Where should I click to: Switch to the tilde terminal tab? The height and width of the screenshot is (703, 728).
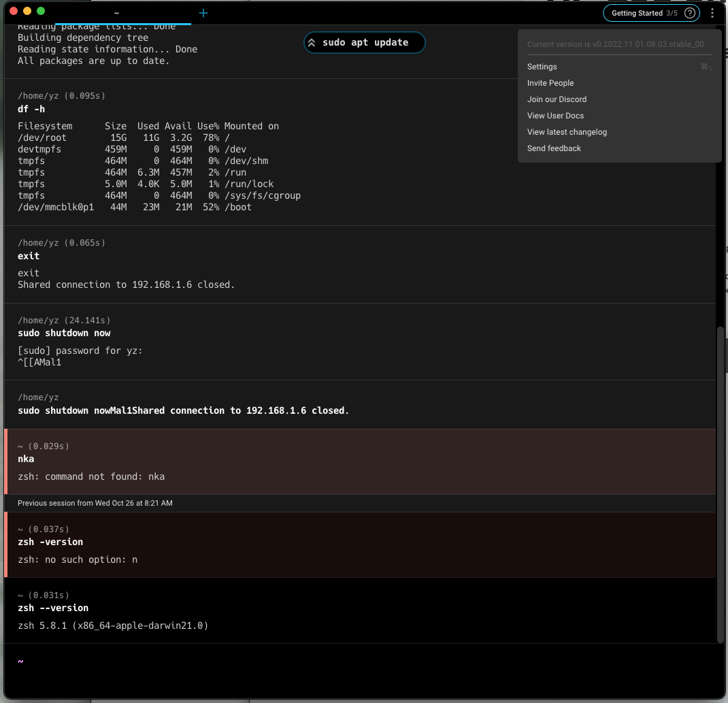click(x=116, y=12)
